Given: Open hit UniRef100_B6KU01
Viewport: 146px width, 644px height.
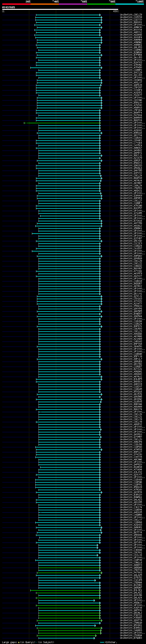Looking at the screenshot, I should tap(131, 22).
